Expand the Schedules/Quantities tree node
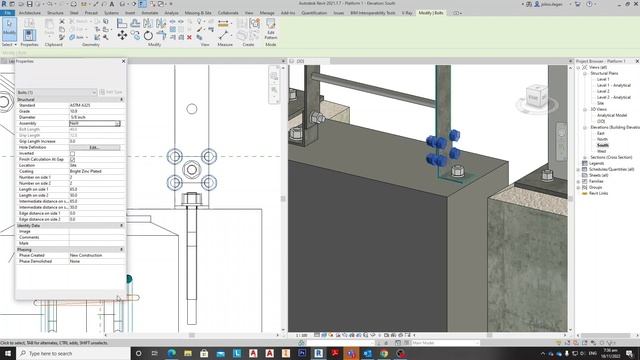 578,169
